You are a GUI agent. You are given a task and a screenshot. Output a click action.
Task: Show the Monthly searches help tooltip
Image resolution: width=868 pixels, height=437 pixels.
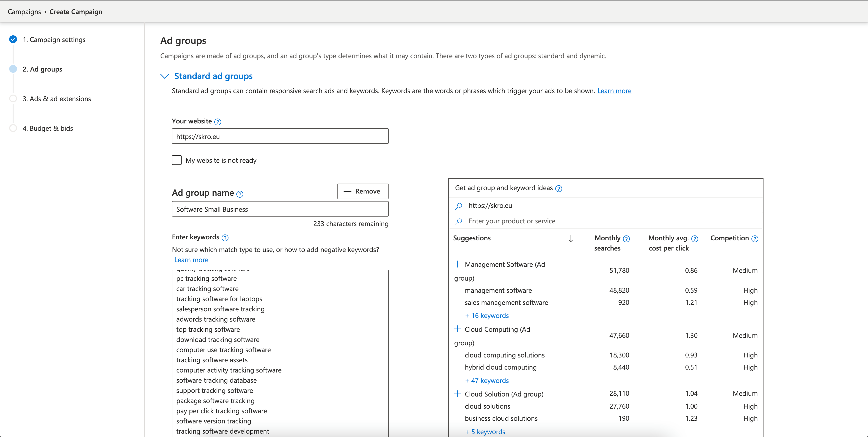tap(626, 239)
